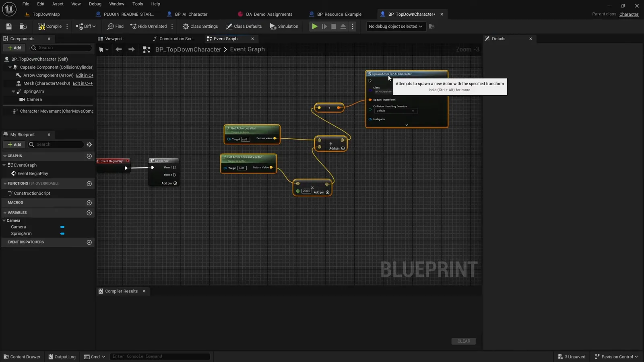Close the Event Graph tab
Viewport: 644px width, 362px height.
[253, 39]
